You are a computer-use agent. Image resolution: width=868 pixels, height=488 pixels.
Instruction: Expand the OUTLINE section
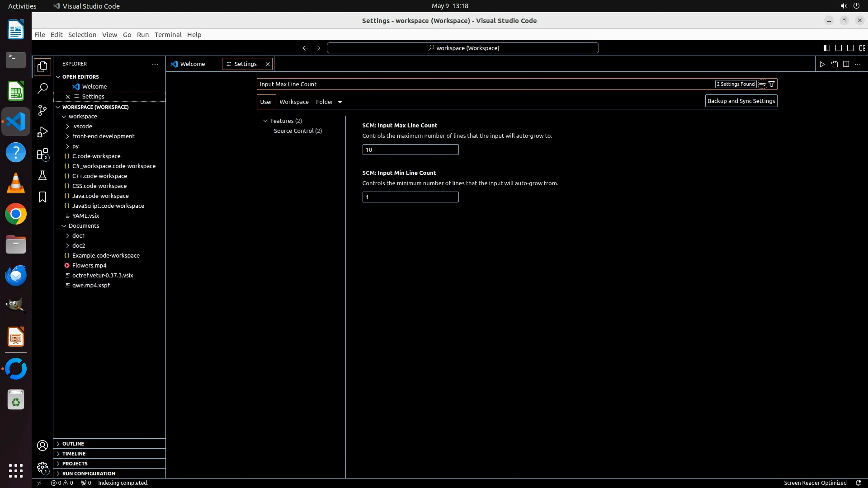pyautogui.click(x=73, y=444)
